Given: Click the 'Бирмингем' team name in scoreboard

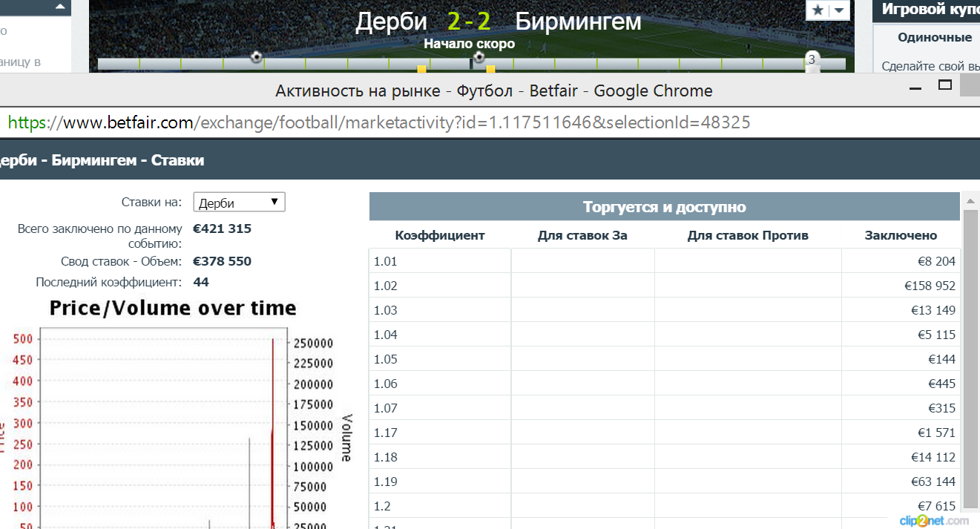Looking at the screenshot, I should click(x=578, y=22).
